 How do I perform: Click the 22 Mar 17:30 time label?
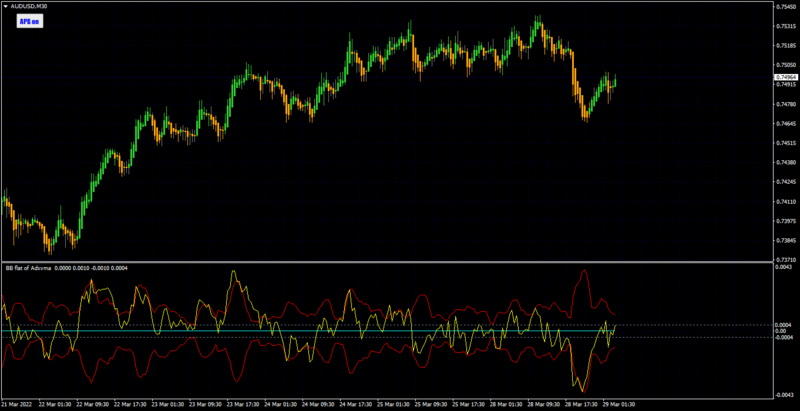[x=130, y=403]
